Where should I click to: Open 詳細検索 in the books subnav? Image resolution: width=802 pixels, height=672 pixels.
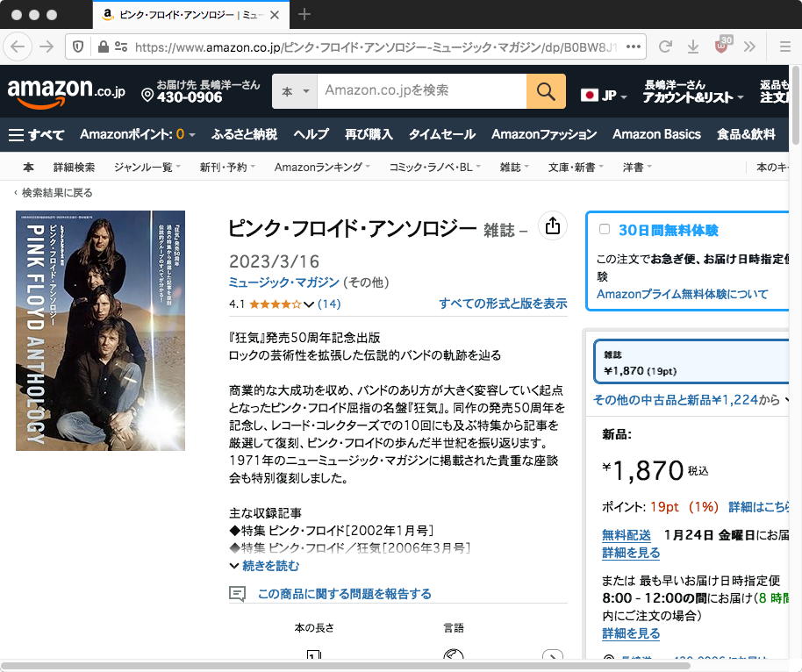pos(75,168)
